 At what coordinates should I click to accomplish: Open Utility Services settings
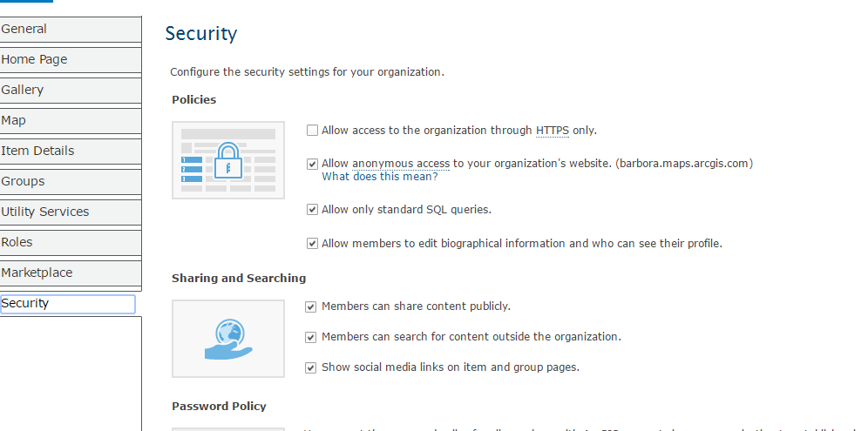[70, 212]
